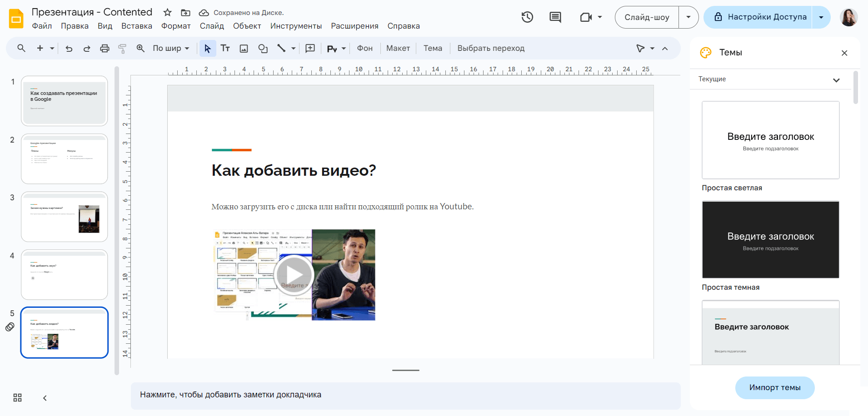Open video call options arrow
This screenshot has width=868, height=416.
[x=600, y=17]
